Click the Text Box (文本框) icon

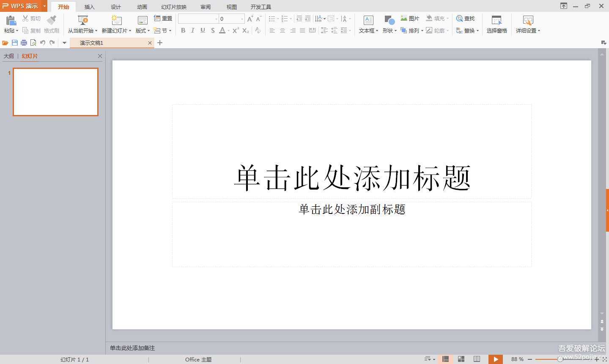pyautogui.click(x=368, y=20)
